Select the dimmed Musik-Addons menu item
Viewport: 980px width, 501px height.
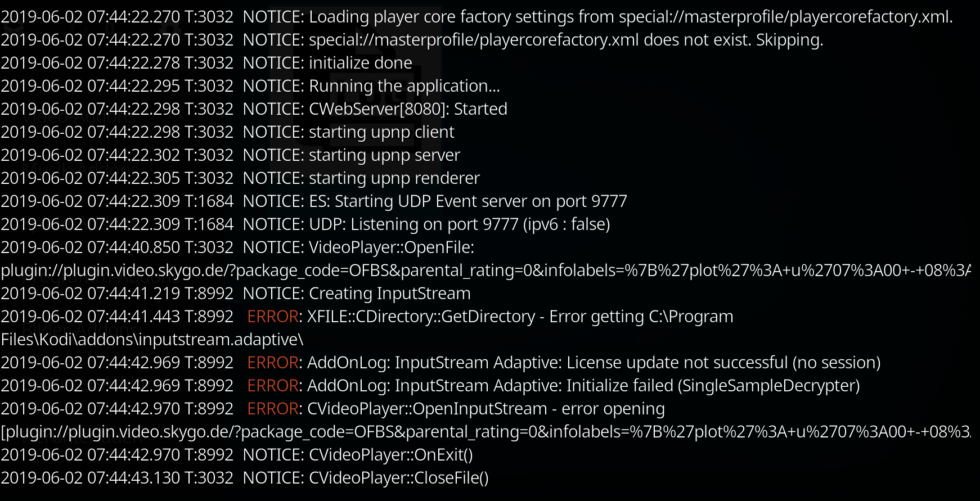click(79, 169)
